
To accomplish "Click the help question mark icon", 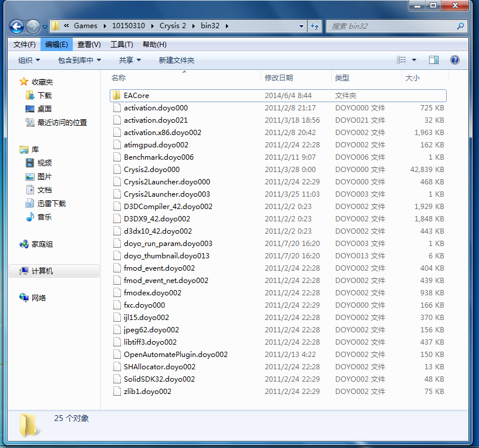I will pos(454,60).
